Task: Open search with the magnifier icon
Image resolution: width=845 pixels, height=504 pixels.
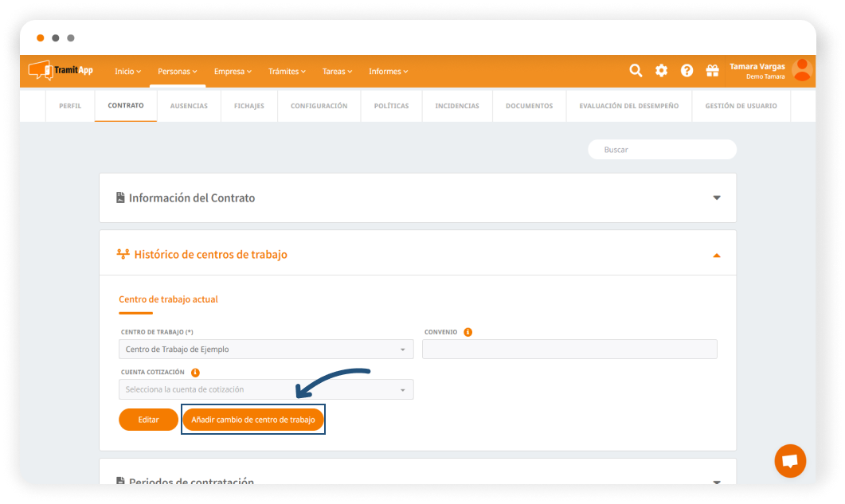Action: pos(636,71)
